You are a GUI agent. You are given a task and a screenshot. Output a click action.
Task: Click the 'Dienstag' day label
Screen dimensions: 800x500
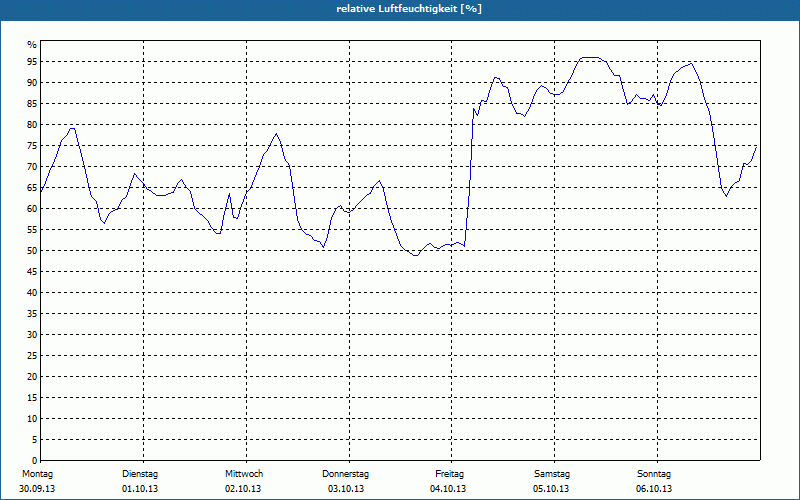(140, 474)
